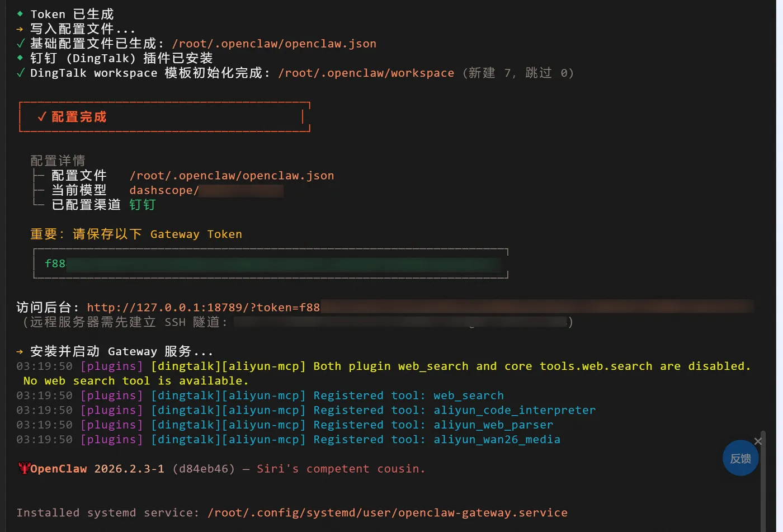The height and width of the screenshot is (532, 783).
Task: Click the green diamond beside Token 已生成
Action: [20, 13]
